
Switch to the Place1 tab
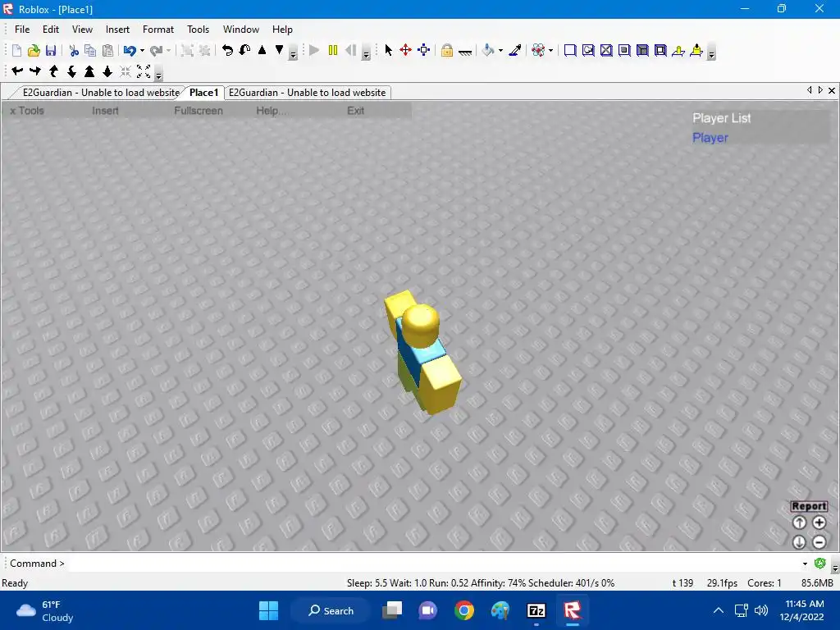point(203,93)
